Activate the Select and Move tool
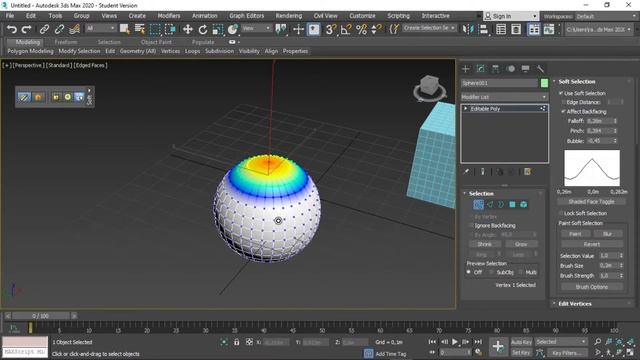This screenshot has height=360, width=640. (x=187, y=29)
